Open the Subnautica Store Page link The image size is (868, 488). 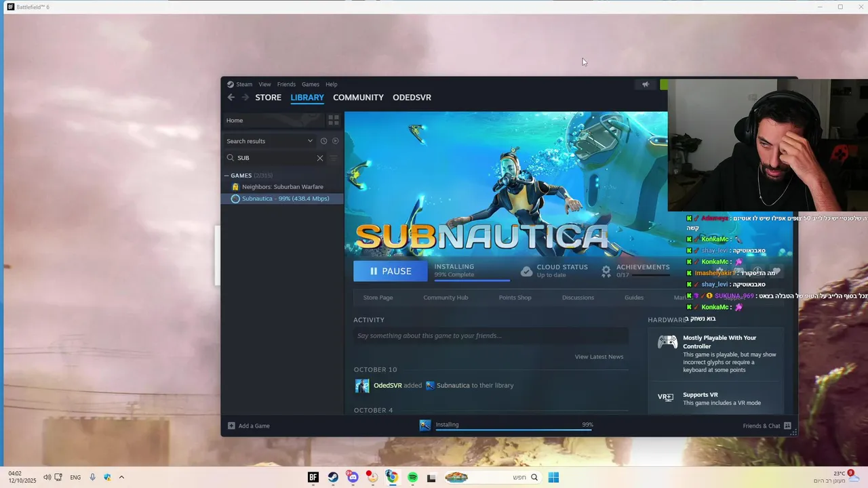pyautogui.click(x=378, y=298)
